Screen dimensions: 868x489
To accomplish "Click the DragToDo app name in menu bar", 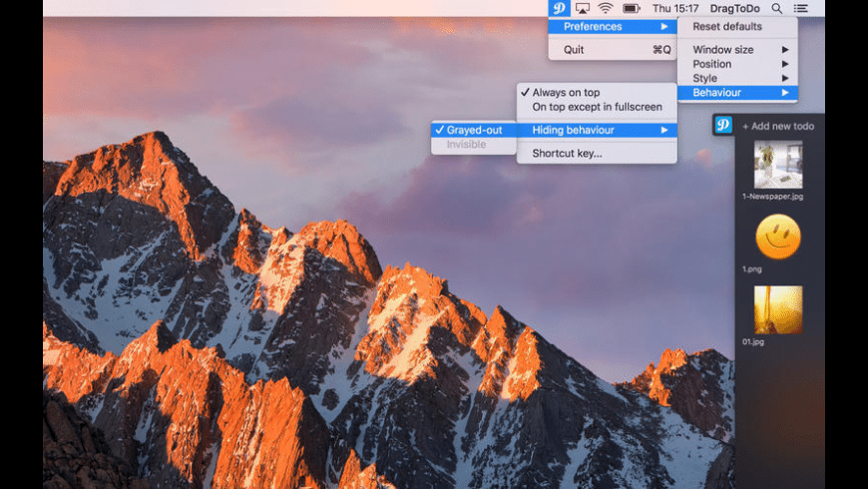I will pyautogui.click(x=734, y=8).
